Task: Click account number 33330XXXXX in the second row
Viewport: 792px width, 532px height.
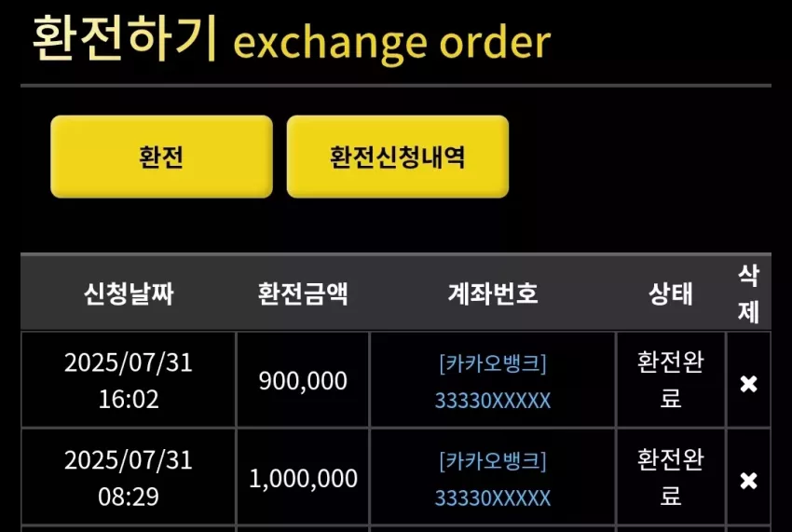Action: click(493, 498)
